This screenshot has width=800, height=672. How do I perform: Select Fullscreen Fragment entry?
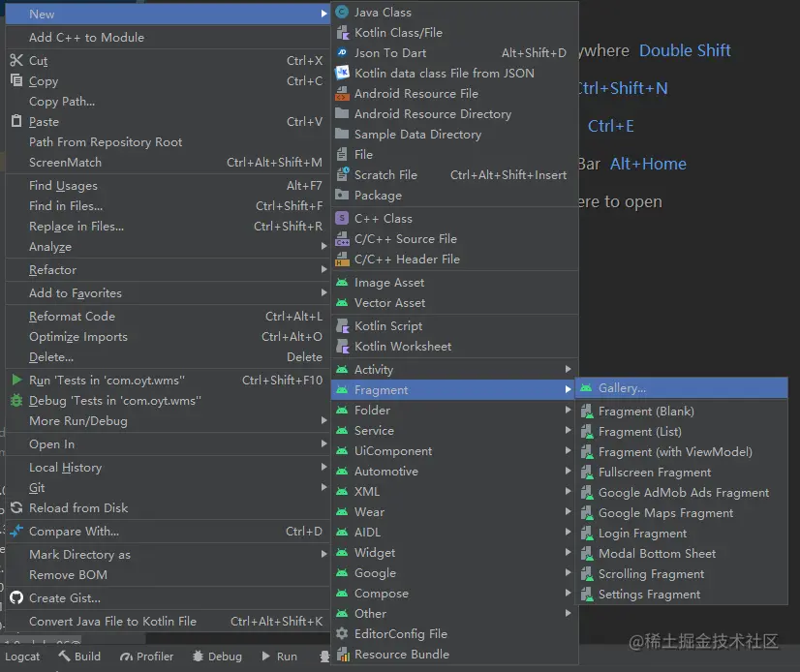(x=682, y=473)
